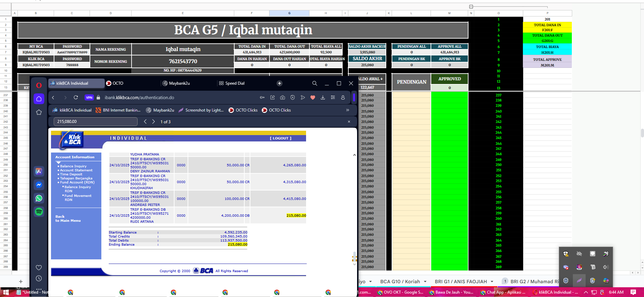Screen dimensions: 644x297
Task: Open Aria AI in the Opera sidebar
Action: click(x=39, y=171)
